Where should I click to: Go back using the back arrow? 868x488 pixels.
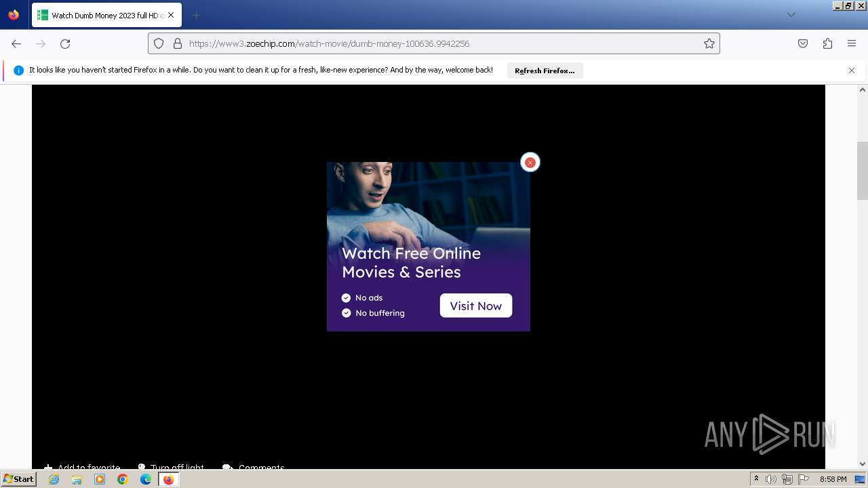16,43
